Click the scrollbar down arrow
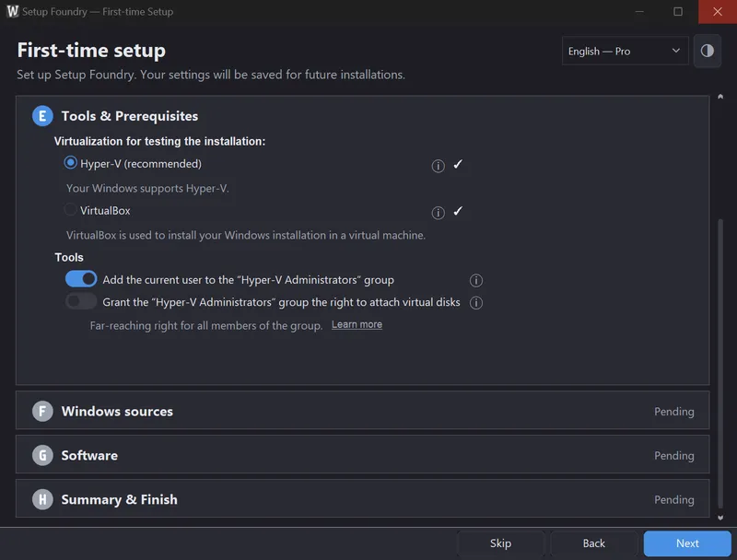Viewport: 737px width, 560px height. point(720,518)
